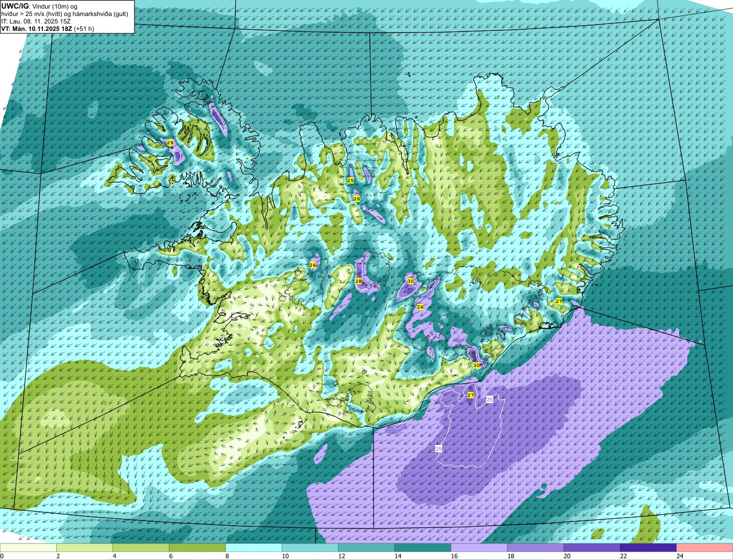The width and height of the screenshot is (733, 560).
Task: Click the legend scale label "8"
Action: (227, 556)
